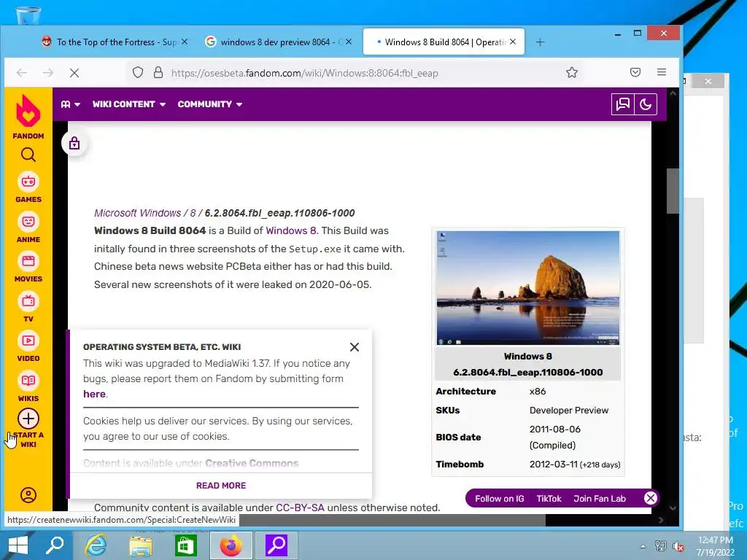747x560 pixels.
Task: Click the breadcrumb link 8
Action: tap(193, 213)
